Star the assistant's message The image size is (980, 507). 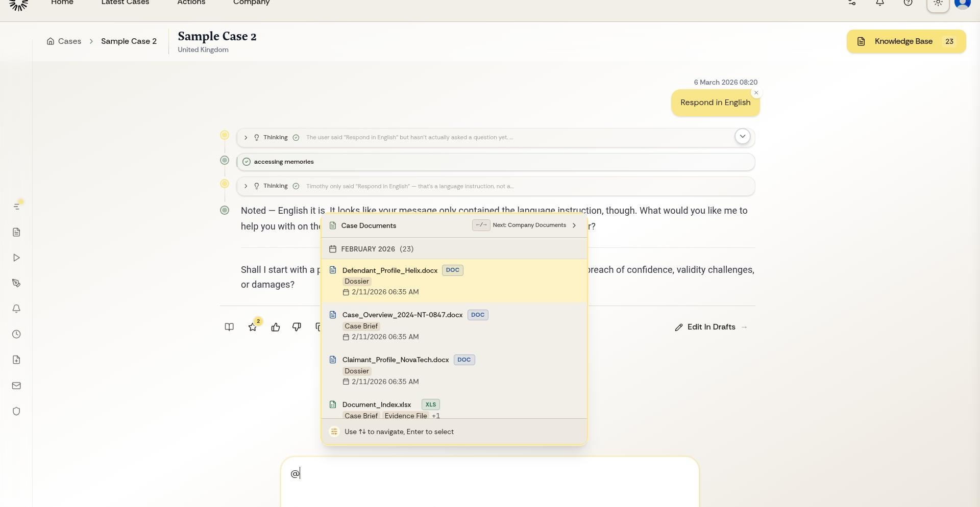pos(253,327)
